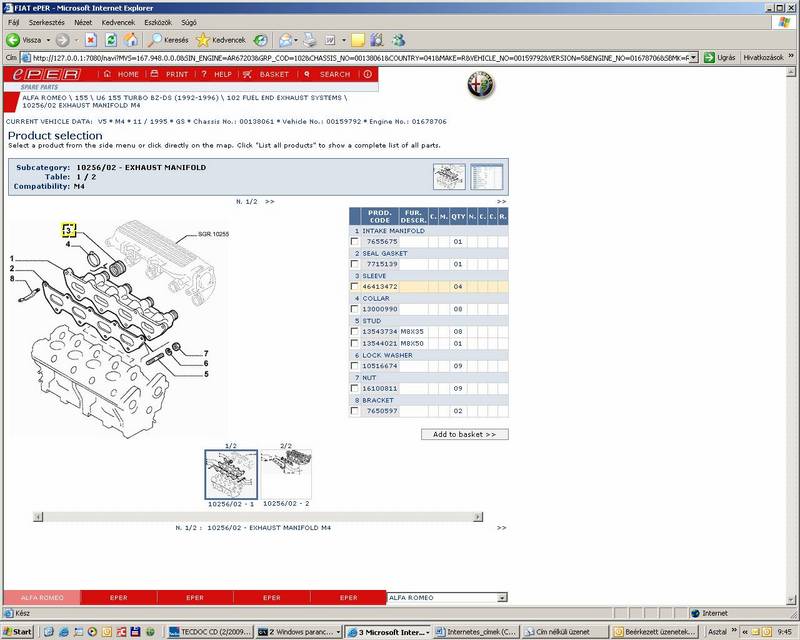Open the Eszközök menu
Viewport: 800px width, 640px height.
pyautogui.click(x=158, y=22)
